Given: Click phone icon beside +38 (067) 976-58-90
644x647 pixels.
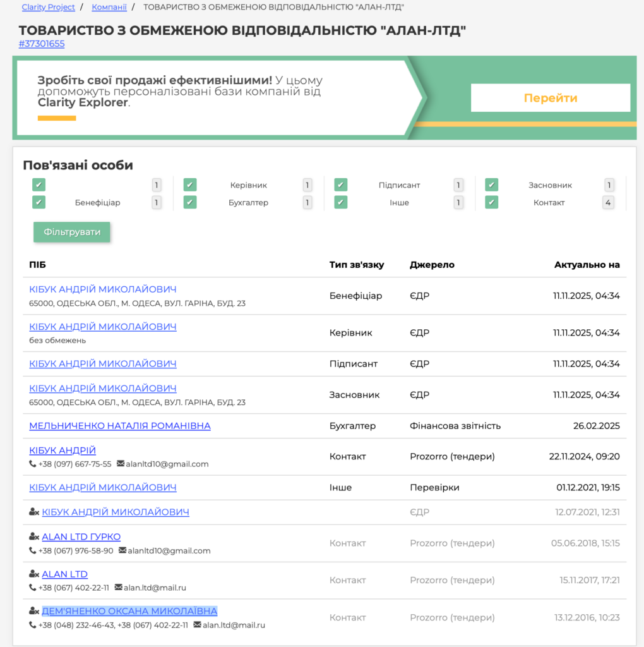Looking at the screenshot, I should point(33,551).
